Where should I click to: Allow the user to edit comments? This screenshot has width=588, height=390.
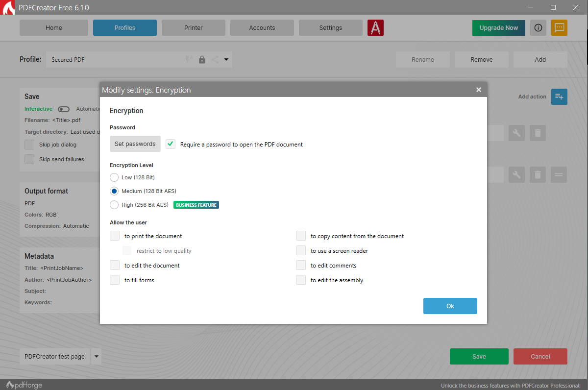point(301,266)
